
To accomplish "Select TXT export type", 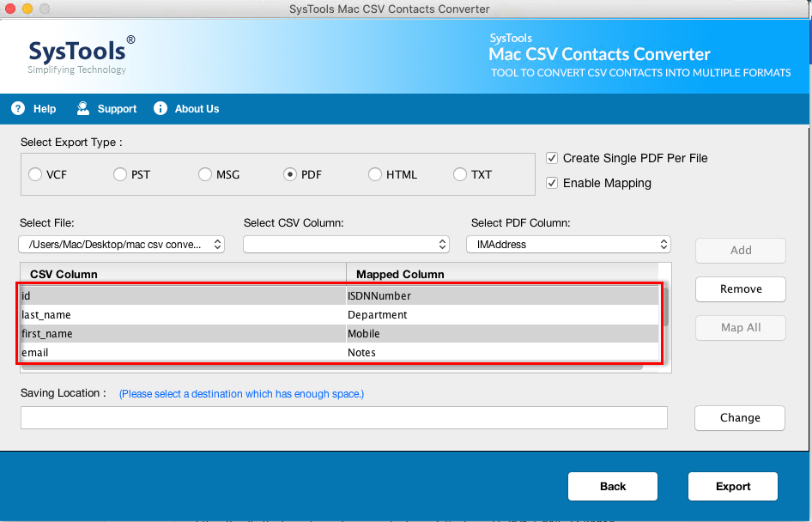I will pos(460,174).
